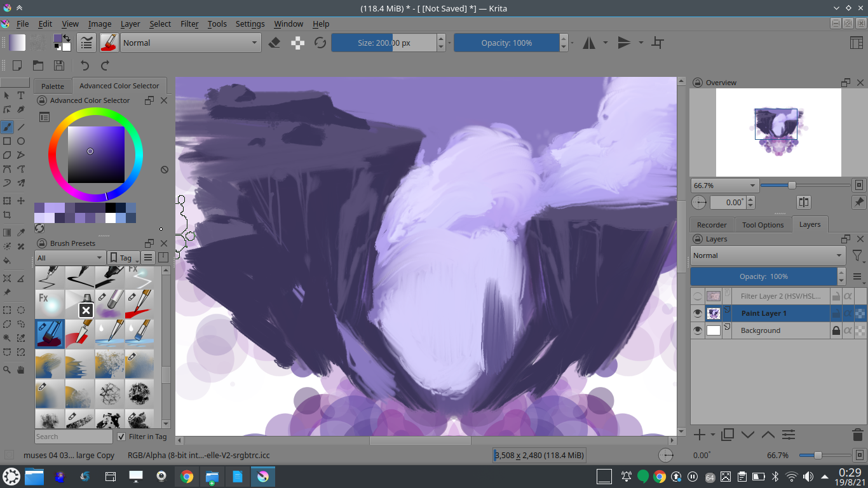Uncheck the Filter in Tag checkbox
Screen dimensions: 868x488
click(x=121, y=437)
